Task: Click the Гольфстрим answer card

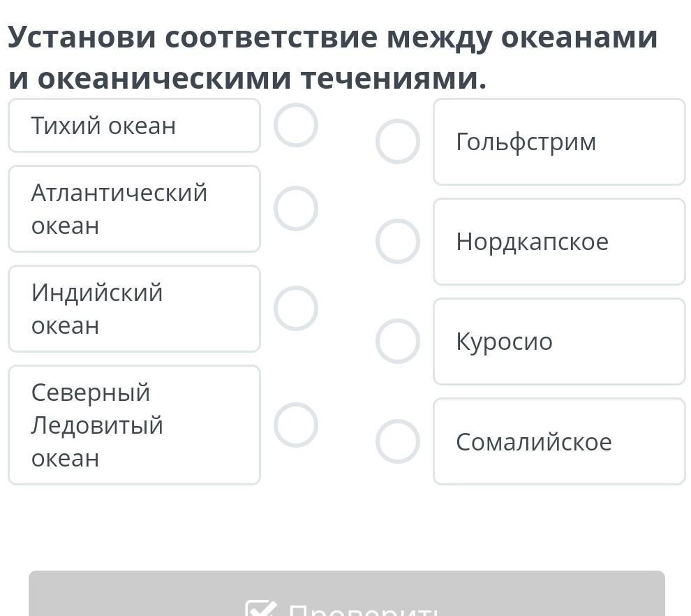Action: (559, 142)
